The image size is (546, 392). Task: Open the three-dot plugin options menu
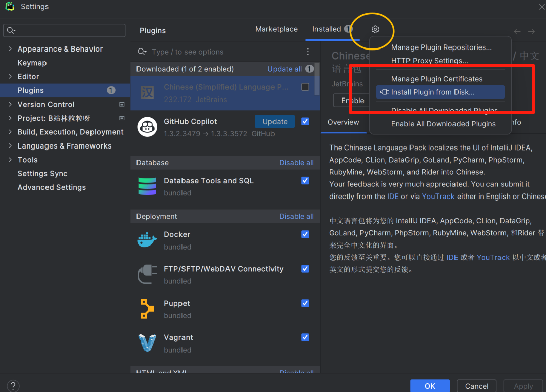tap(308, 52)
